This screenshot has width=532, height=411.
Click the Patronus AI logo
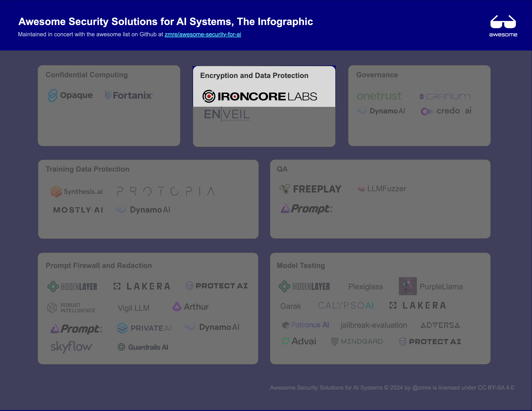(x=305, y=325)
